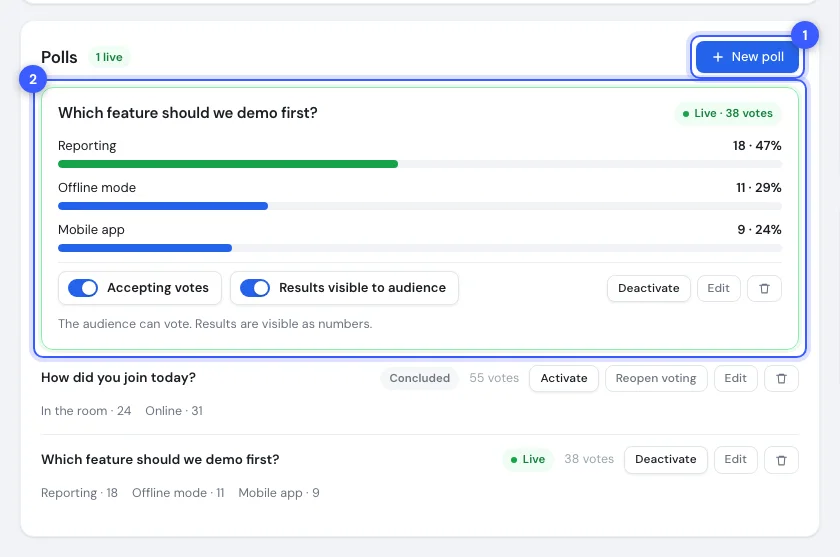
Task: Toggle the Accepting votes switch
Action: point(83,288)
